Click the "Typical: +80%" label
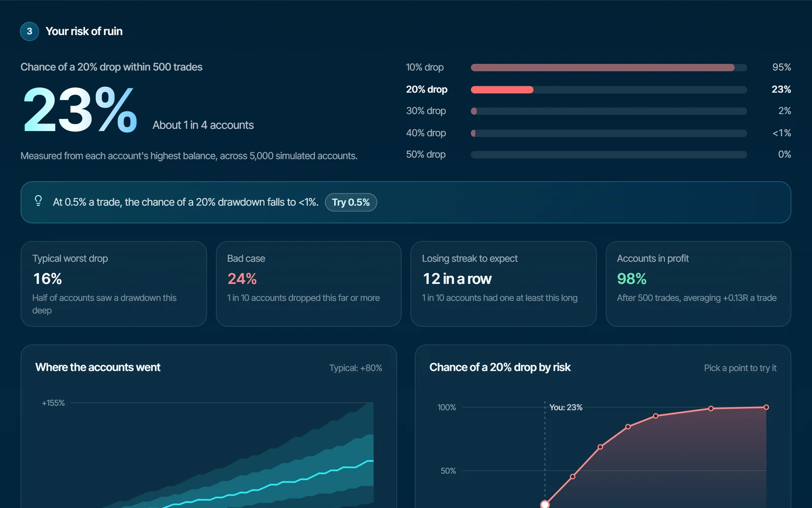Screen dimensions: 812x508 click(x=356, y=368)
